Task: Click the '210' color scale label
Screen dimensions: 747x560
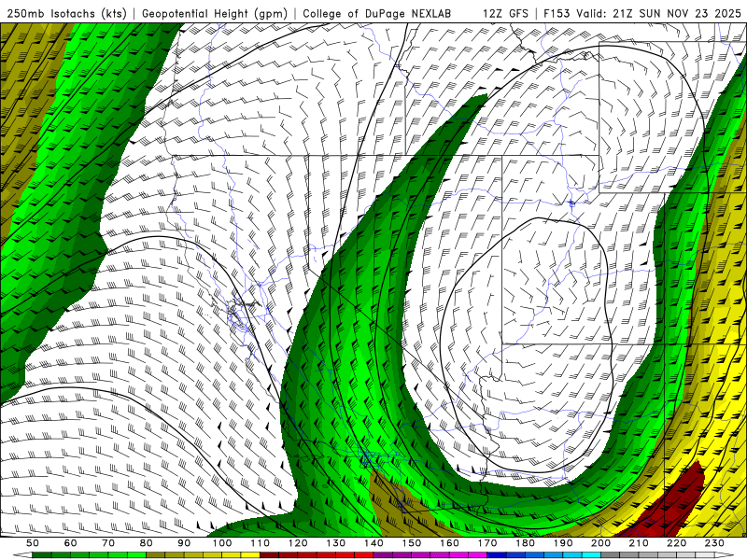Action: (639, 543)
